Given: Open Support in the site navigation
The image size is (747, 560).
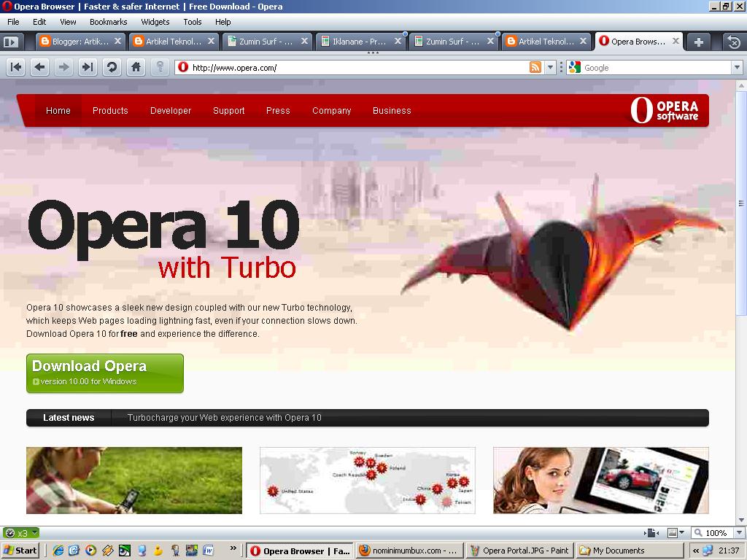Looking at the screenshot, I should click(x=228, y=111).
